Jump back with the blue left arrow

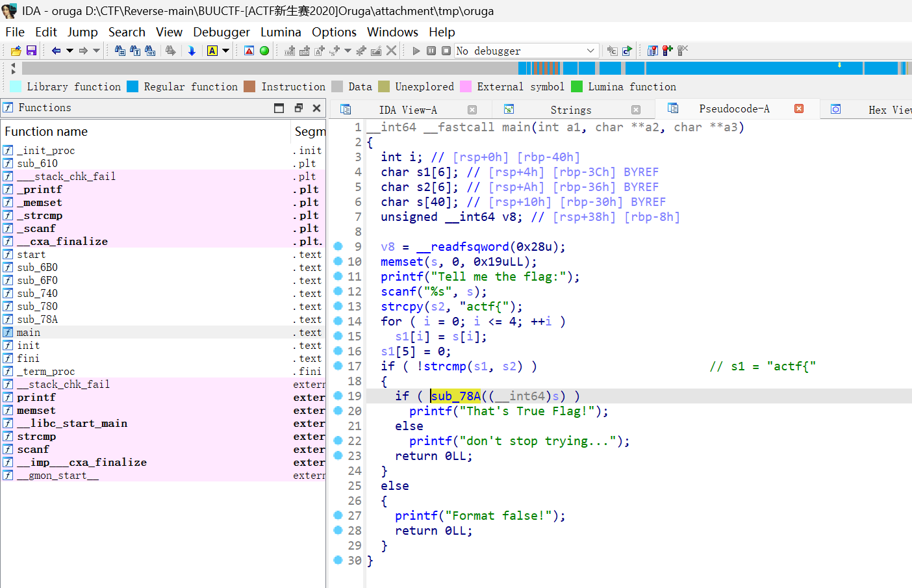[x=56, y=51]
